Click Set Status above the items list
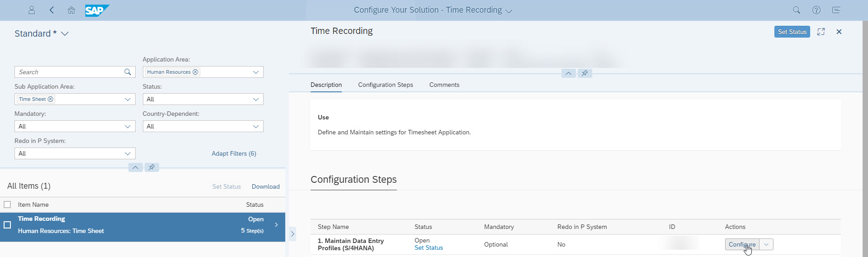The image size is (868, 257). click(226, 186)
